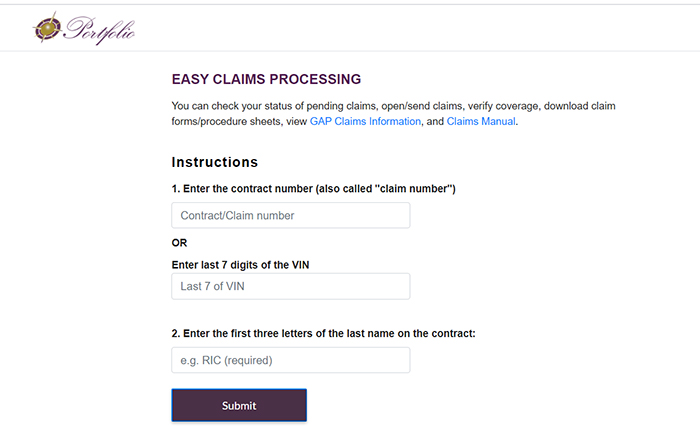Click the "1. Enter the contract number" label

click(x=313, y=189)
